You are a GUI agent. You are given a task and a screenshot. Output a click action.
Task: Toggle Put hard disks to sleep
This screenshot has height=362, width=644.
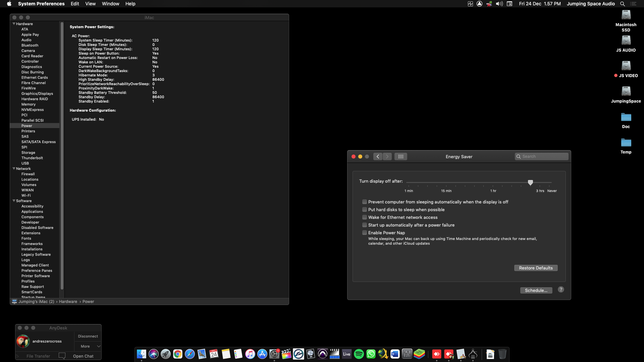click(365, 209)
